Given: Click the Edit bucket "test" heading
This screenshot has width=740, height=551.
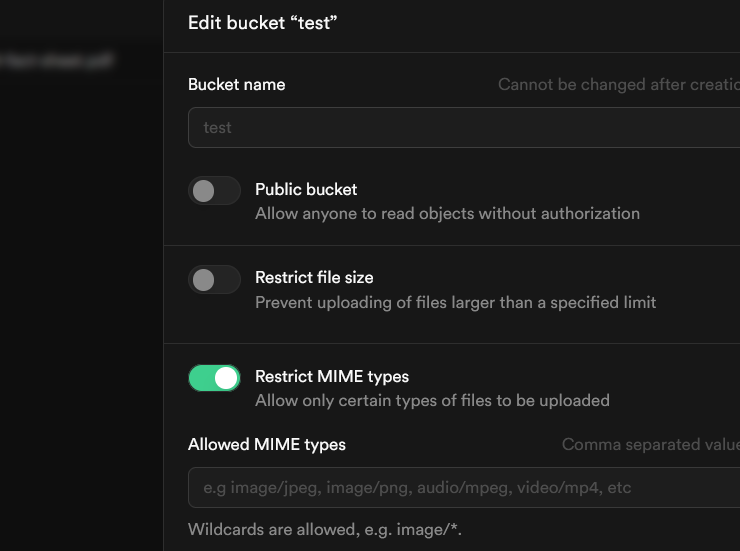Looking at the screenshot, I should pyautogui.click(x=262, y=23).
